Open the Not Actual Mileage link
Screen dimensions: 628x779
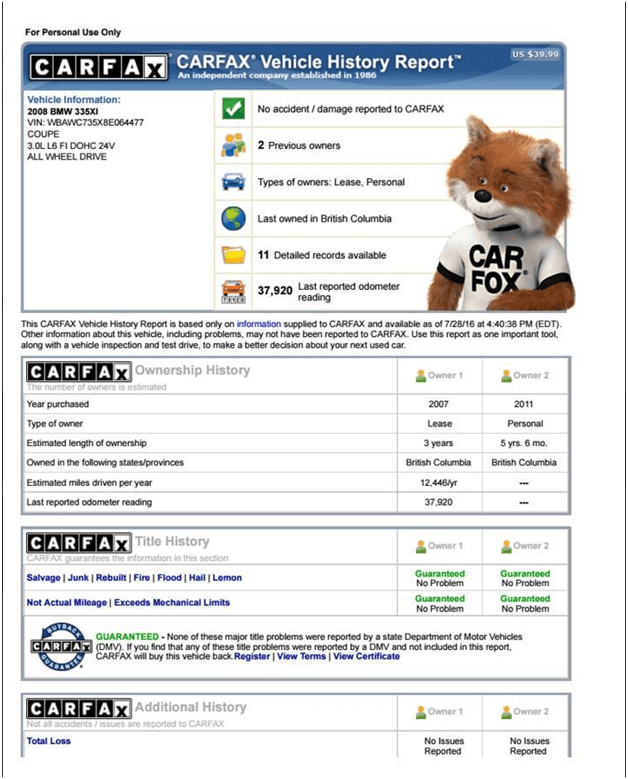pyautogui.click(x=67, y=603)
